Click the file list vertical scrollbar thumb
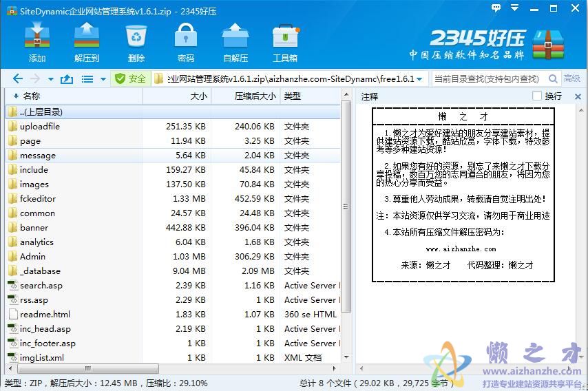This screenshot has height=391, width=588. (x=346, y=207)
